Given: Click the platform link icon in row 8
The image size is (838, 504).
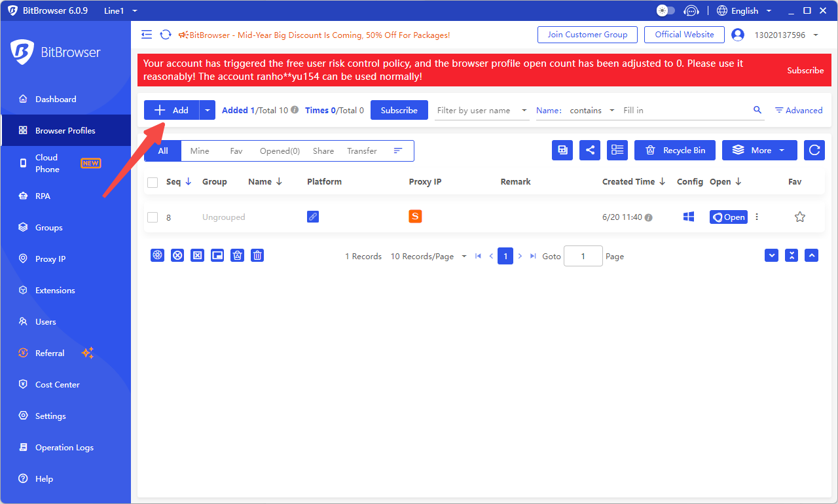Looking at the screenshot, I should coord(313,217).
